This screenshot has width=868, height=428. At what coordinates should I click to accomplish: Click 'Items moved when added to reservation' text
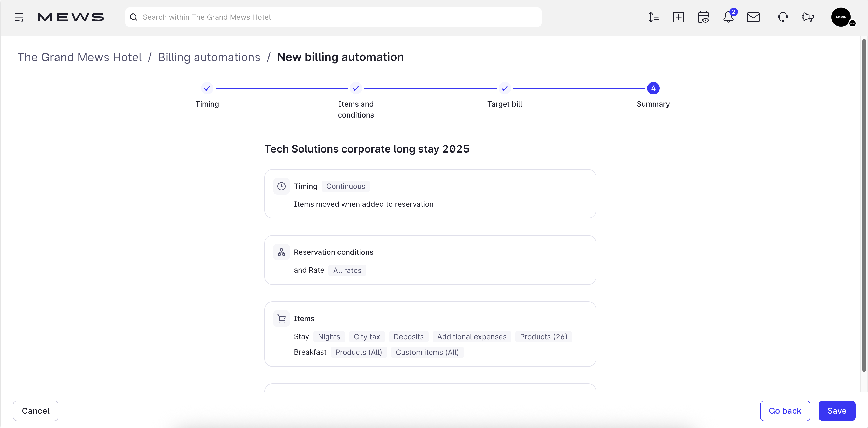pos(364,204)
